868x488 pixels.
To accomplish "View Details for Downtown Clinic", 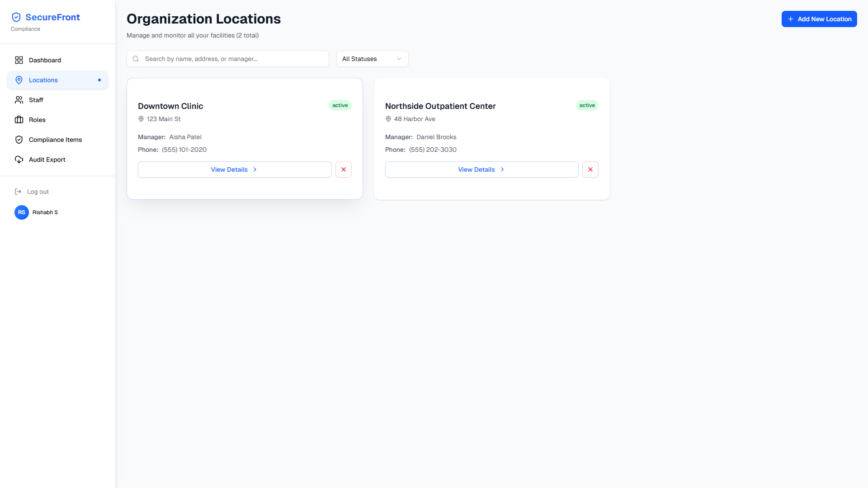I will click(x=235, y=169).
